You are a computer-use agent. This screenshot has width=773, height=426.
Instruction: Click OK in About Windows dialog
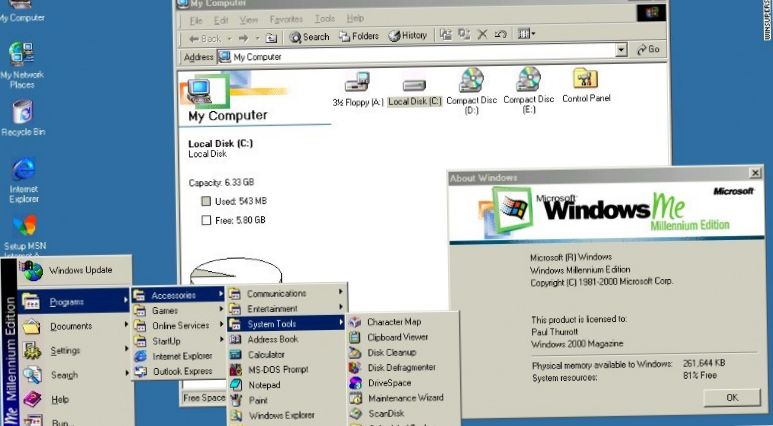pos(732,397)
